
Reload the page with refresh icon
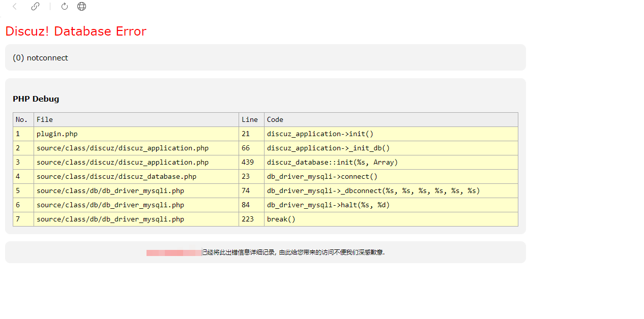coord(65,7)
